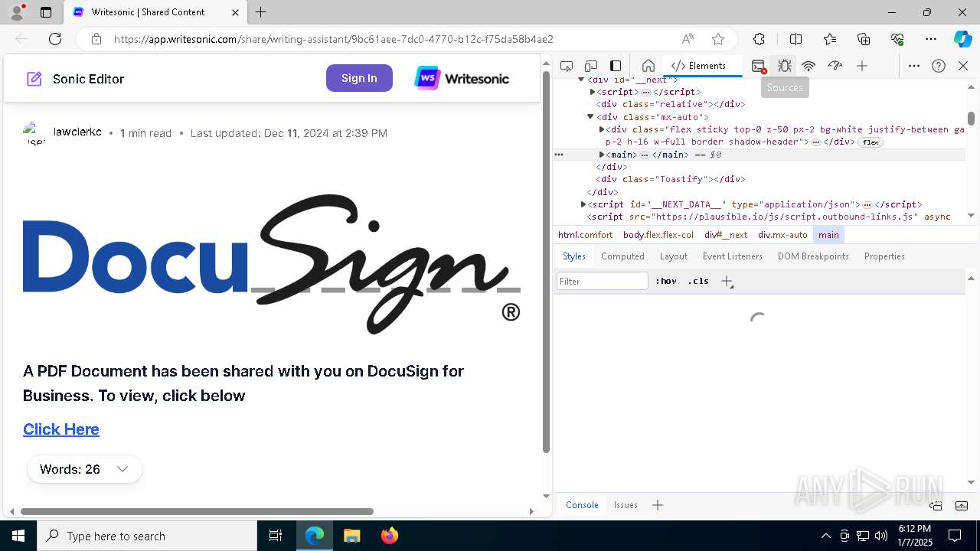
Task: Toggle :hov element state panel
Action: click(666, 281)
